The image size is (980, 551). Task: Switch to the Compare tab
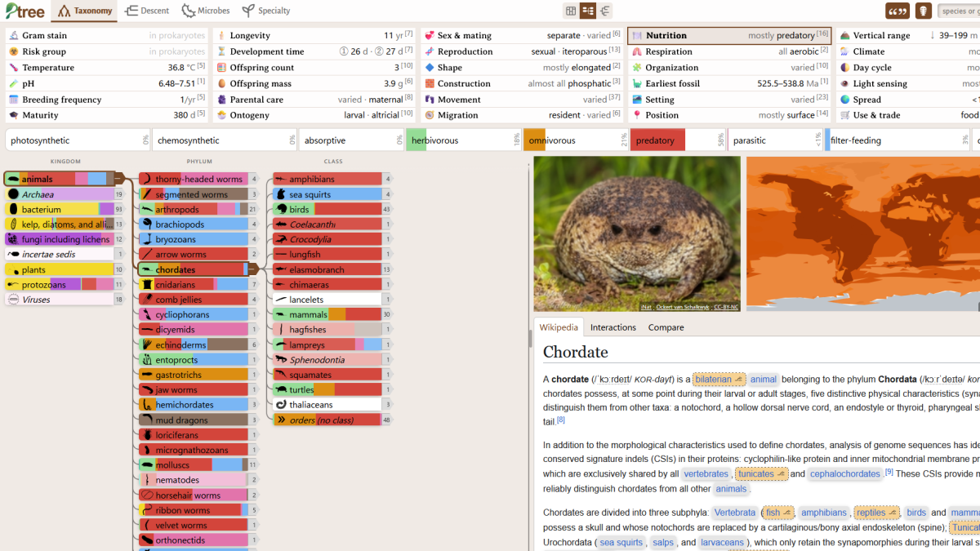pyautogui.click(x=666, y=327)
